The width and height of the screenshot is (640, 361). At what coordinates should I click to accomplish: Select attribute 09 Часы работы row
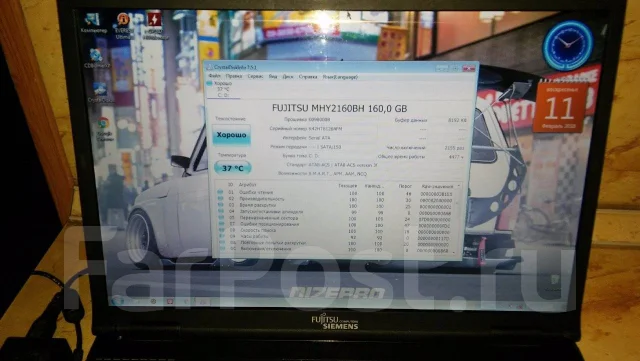tap(336, 236)
